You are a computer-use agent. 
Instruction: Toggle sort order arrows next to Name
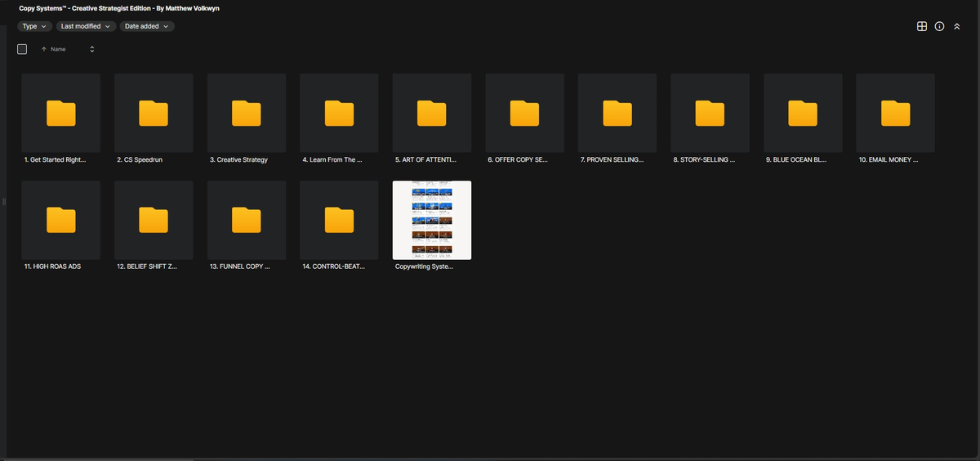(91, 50)
